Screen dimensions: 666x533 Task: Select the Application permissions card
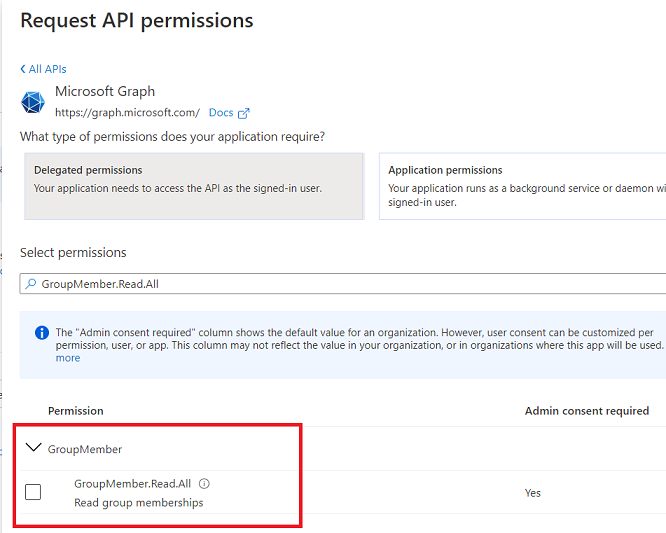522,186
